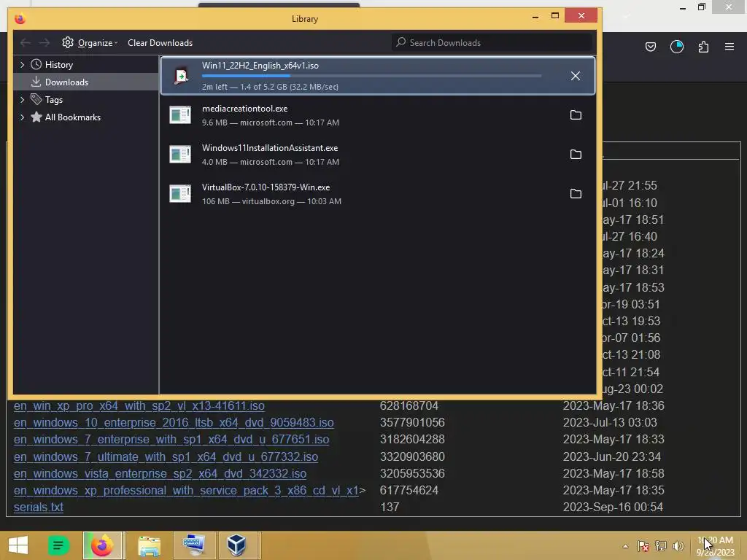Viewport: 747px width, 560px height.
Task: Open containing folder for Windows11InstallationAssistant.exe
Action: point(576,155)
